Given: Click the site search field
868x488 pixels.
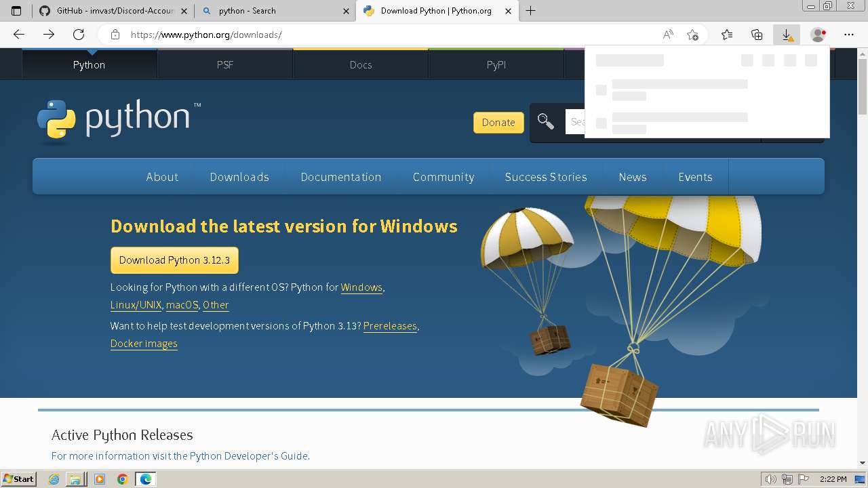Looking at the screenshot, I should pos(575,122).
